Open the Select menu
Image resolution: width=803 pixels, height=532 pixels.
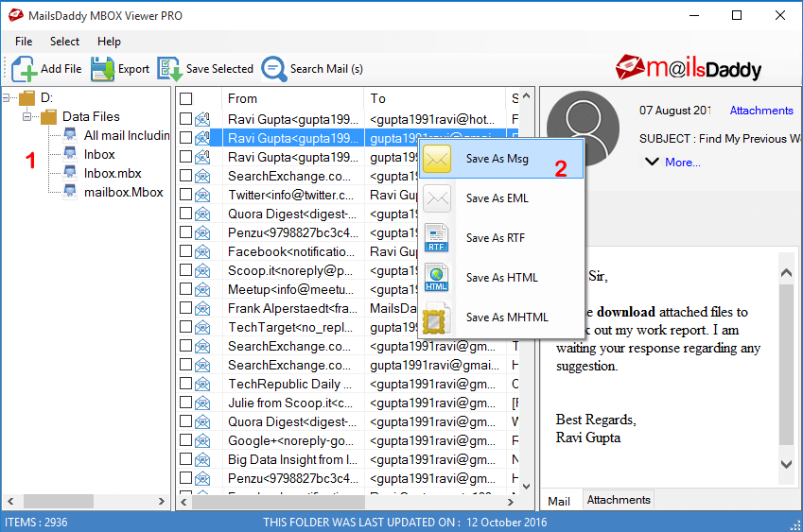tap(64, 42)
